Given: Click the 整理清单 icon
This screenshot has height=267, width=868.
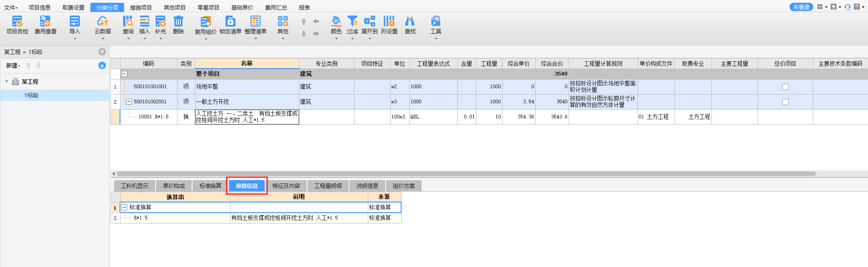Looking at the screenshot, I should pos(256,21).
